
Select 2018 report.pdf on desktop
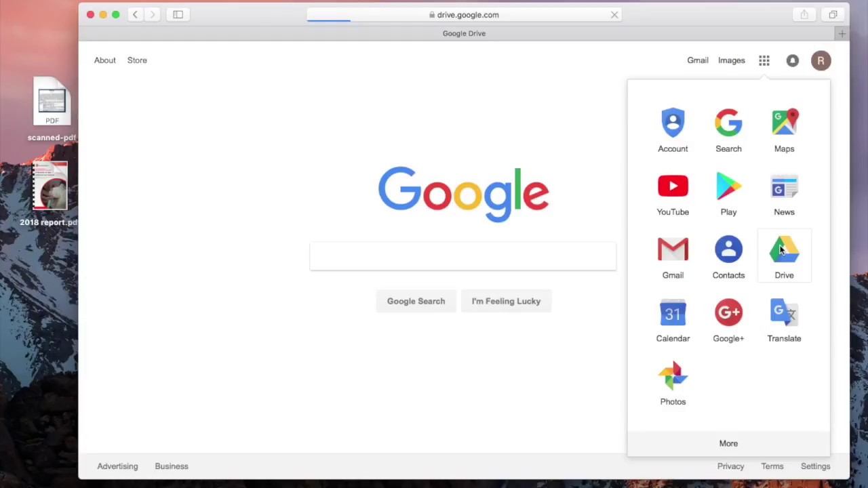(51, 194)
